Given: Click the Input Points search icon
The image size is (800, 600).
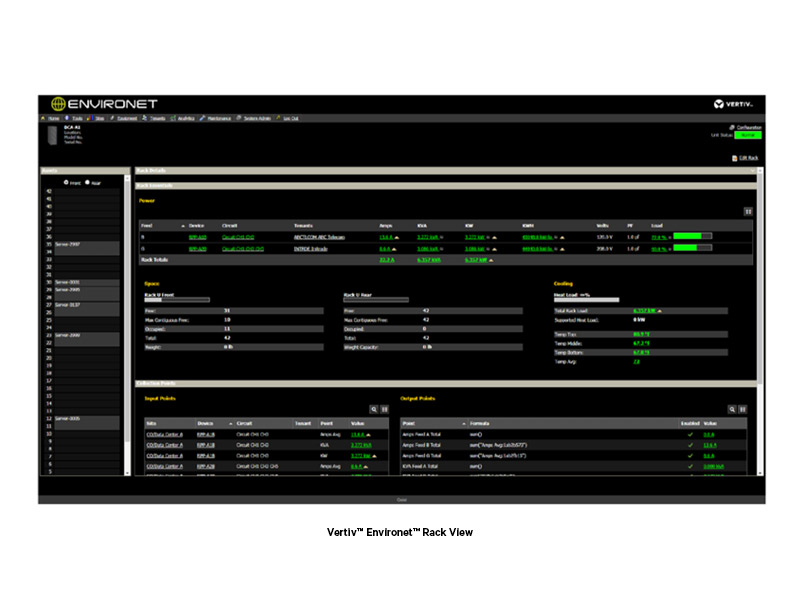Looking at the screenshot, I should (374, 409).
